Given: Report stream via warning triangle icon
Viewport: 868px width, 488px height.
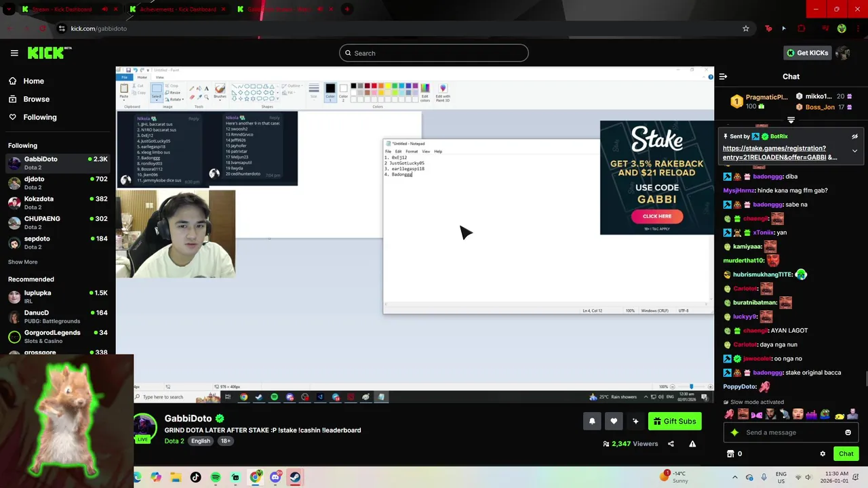Looking at the screenshot, I should 692,444.
